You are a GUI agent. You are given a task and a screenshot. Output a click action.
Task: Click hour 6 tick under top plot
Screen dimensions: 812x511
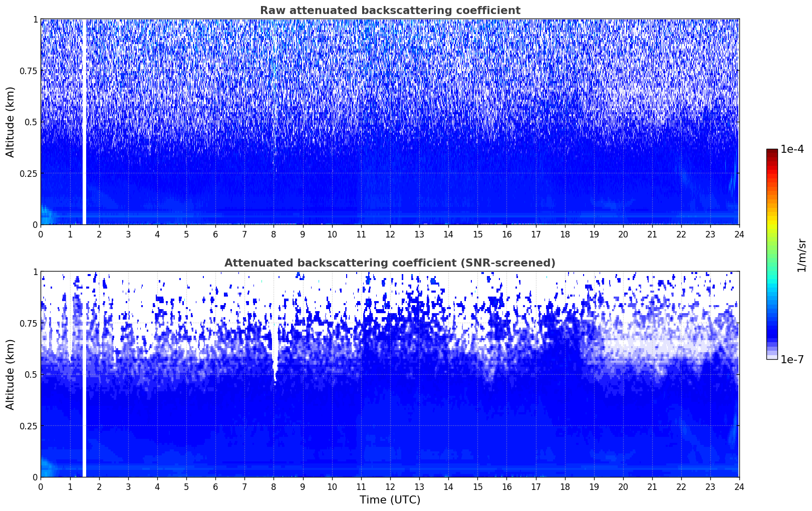point(215,234)
